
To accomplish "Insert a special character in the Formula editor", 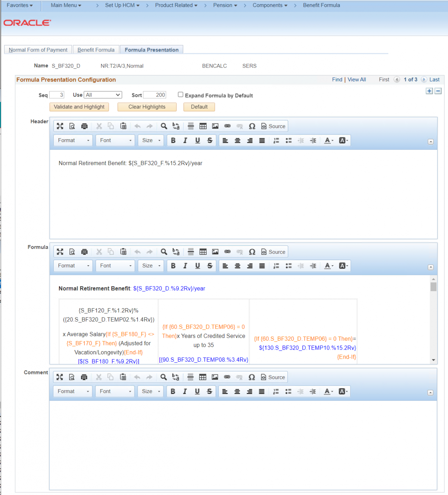I will point(252,251).
